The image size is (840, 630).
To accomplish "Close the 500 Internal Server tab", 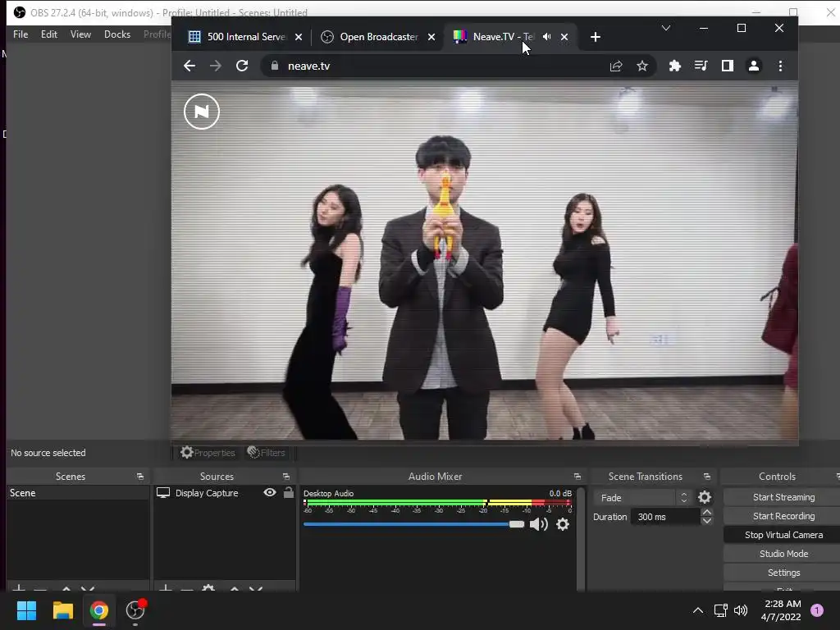I will [299, 37].
